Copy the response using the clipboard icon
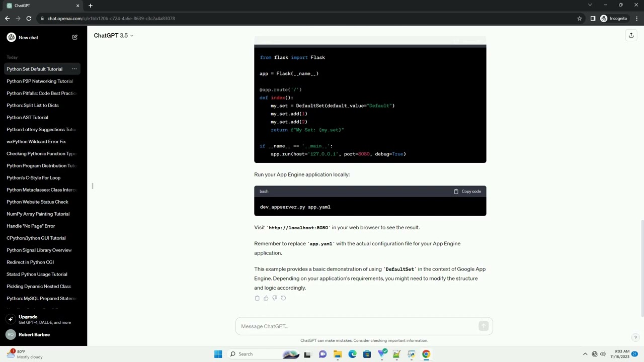The height and width of the screenshot is (362, 644). point(257,298)
